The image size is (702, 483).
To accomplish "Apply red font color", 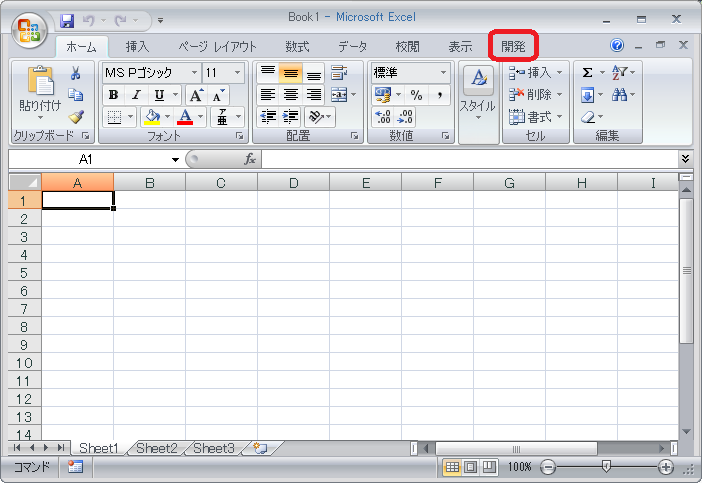I will click(185, 117).
